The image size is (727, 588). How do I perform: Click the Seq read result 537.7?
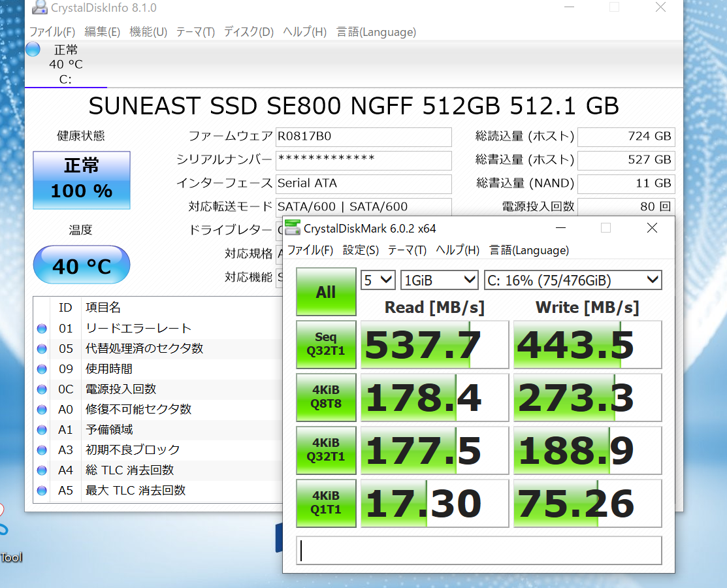(x=435, y=344)
